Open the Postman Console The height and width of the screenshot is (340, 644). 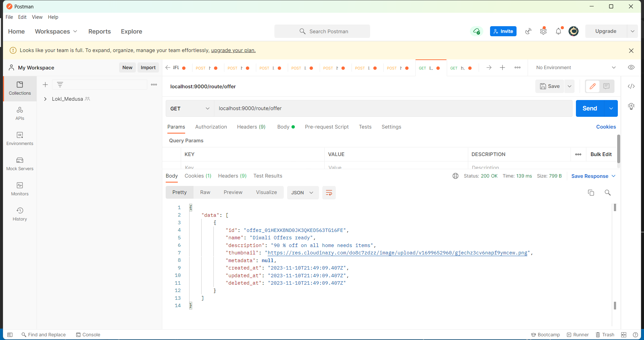click(x=88, y=335)
